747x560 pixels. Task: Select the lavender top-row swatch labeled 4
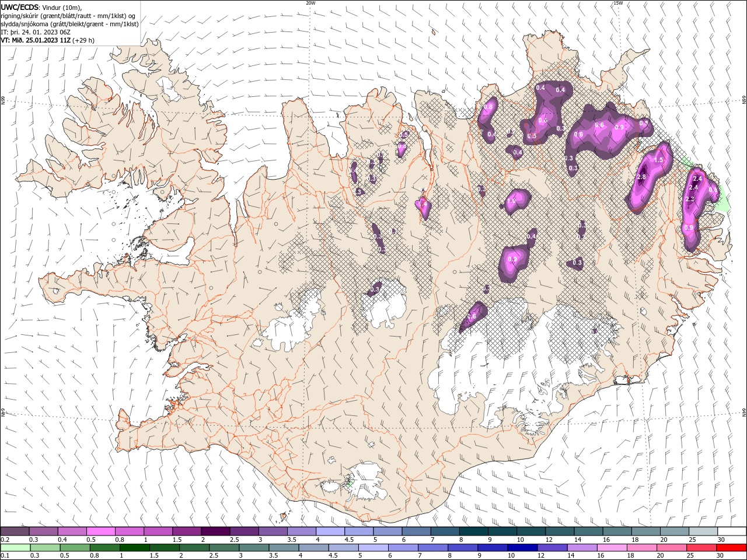pos(330,531)
